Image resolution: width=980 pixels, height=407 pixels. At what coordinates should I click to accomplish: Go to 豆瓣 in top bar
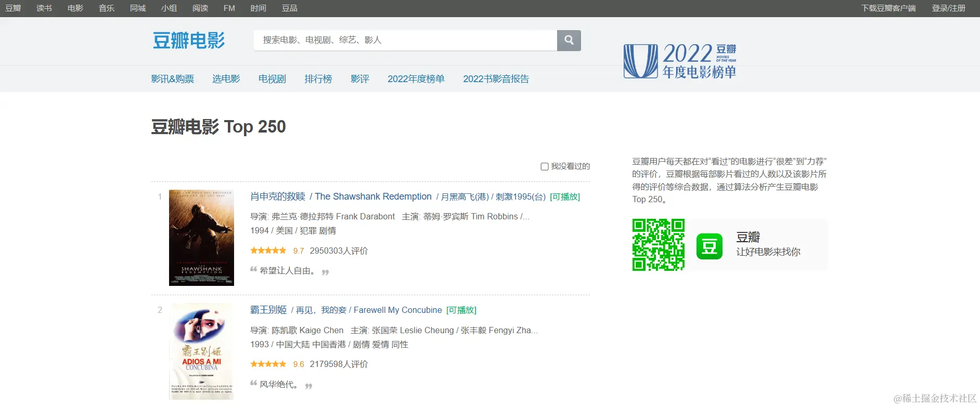click(13, 8)
